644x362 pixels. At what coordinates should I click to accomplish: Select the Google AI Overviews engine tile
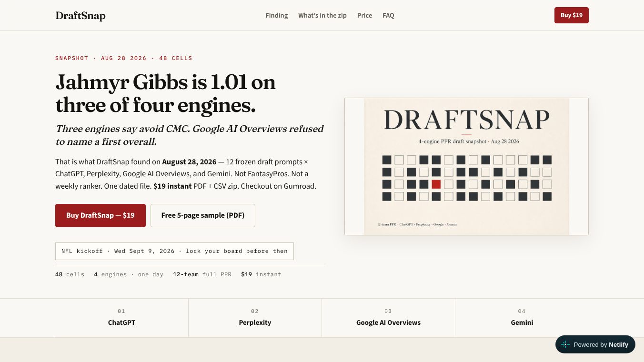tap(388, 318)
